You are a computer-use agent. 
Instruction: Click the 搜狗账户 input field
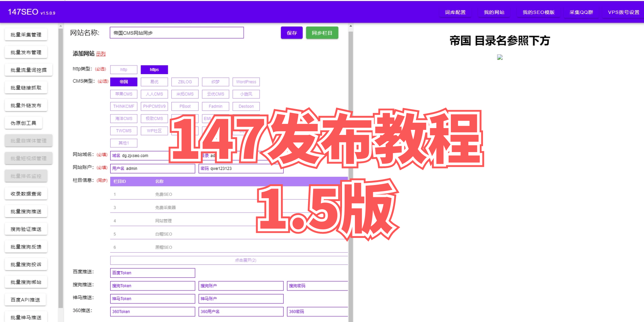(241, 286)
